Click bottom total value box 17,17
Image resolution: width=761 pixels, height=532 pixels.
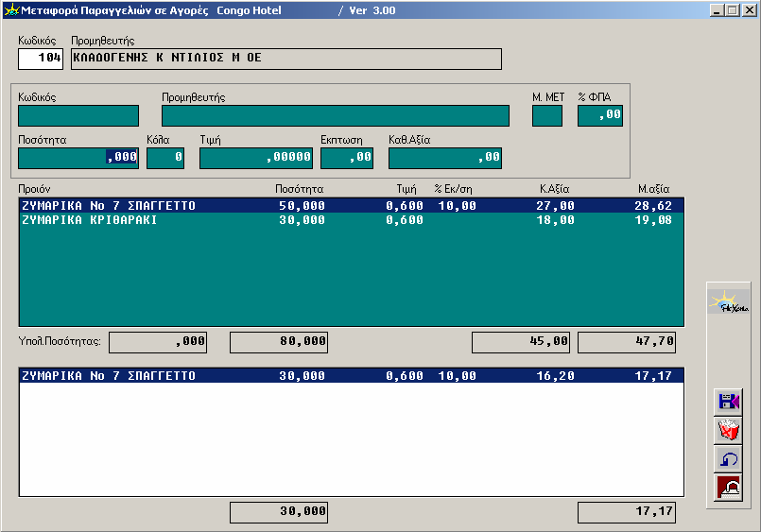(x=627, y=512)
